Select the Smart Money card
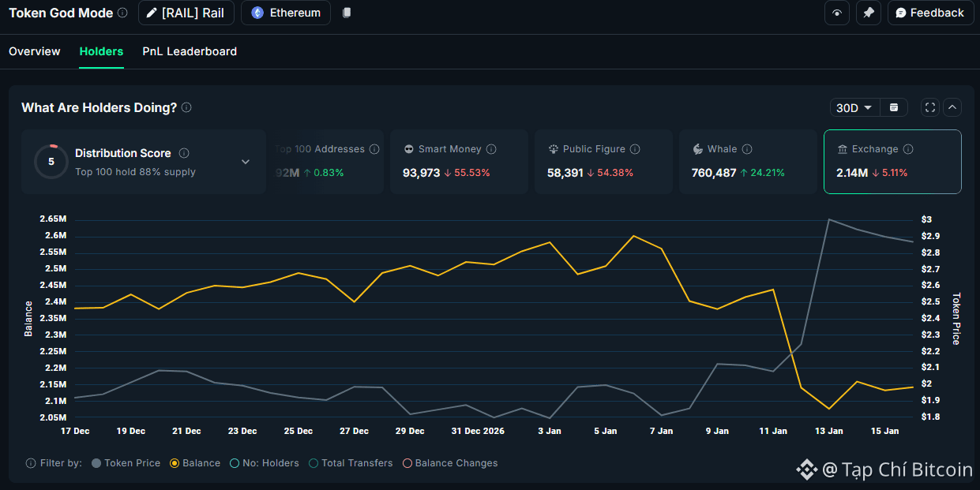Image resolution: width=980 pixels, height=490 pixels. [459, 161]
